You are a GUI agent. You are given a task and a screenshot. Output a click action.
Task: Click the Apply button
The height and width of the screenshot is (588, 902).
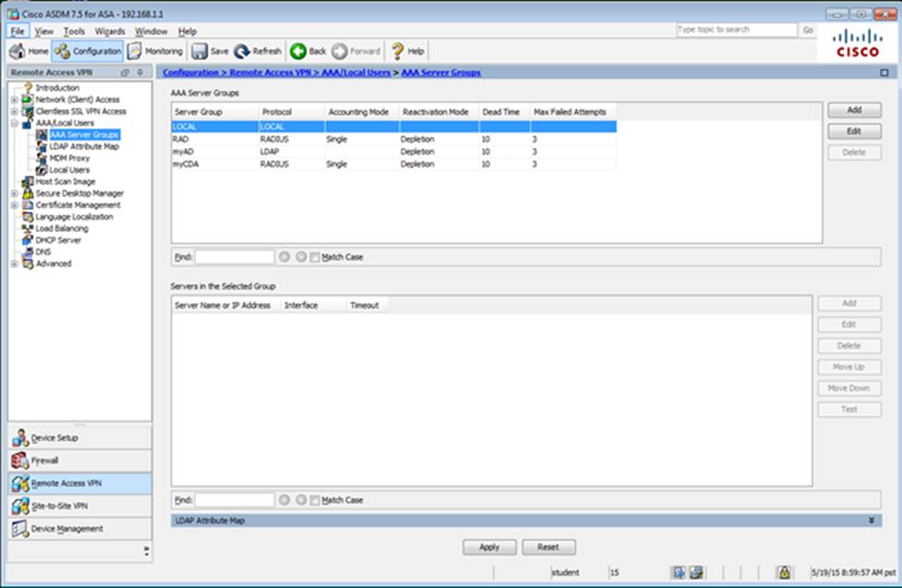(489, 547)
